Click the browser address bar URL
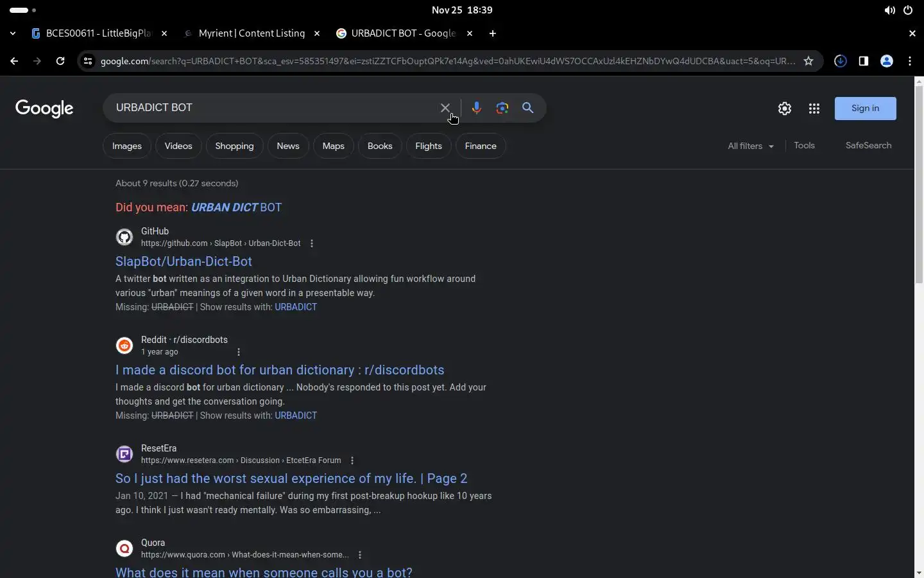 [x=448, y=61]
